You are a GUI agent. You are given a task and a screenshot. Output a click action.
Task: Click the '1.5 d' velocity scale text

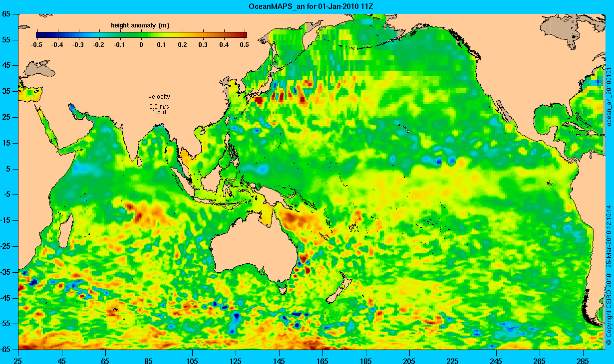(159, 112)
